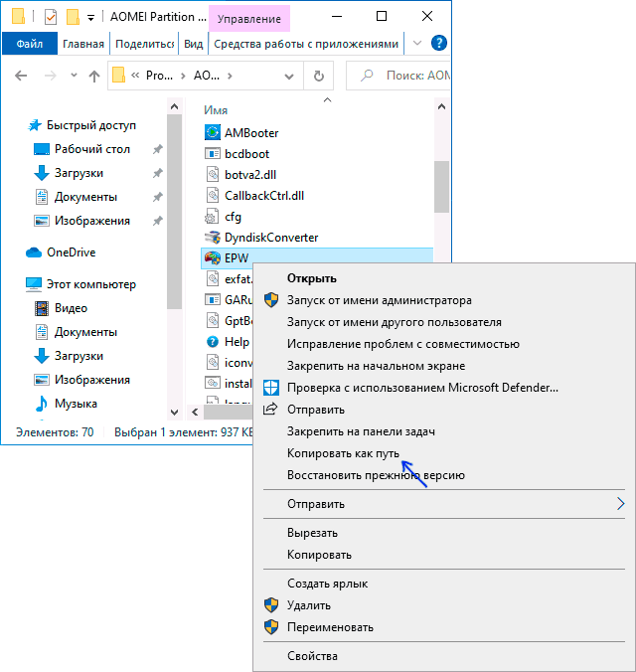Click the Music note icon in the sidebar

tap(41, 404)
